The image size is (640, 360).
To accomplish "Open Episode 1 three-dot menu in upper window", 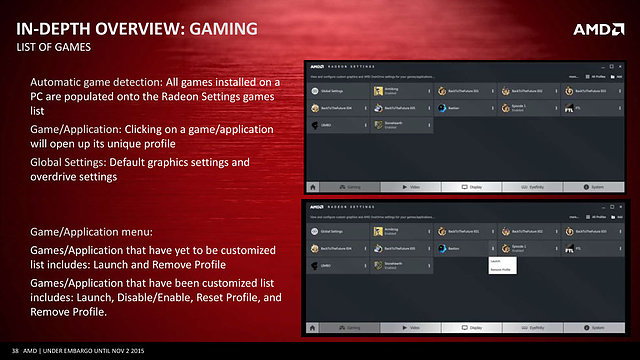I will (556, 108).
